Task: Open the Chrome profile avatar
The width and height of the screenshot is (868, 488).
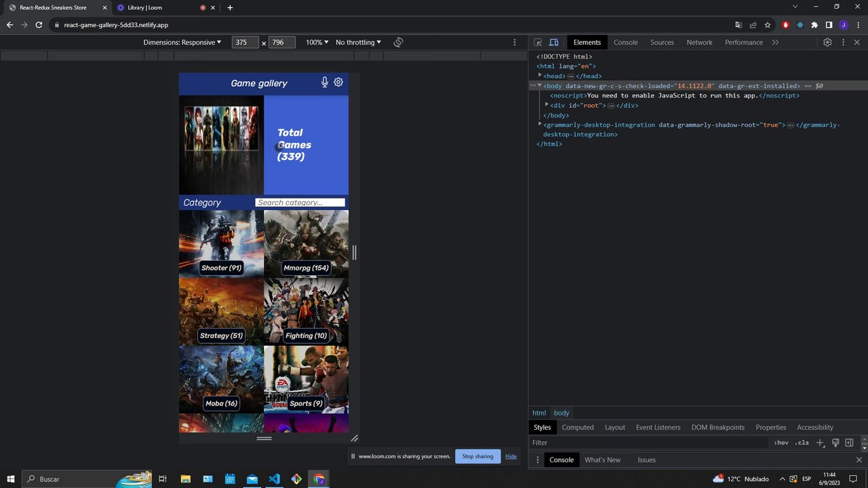Action: click(x=844, y=25)
